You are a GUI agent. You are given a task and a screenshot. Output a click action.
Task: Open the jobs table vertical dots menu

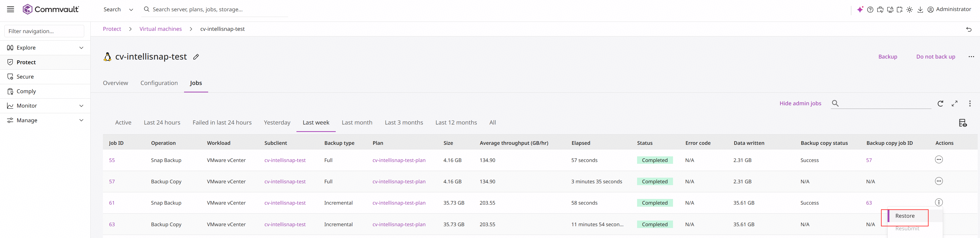click(970, 103)
